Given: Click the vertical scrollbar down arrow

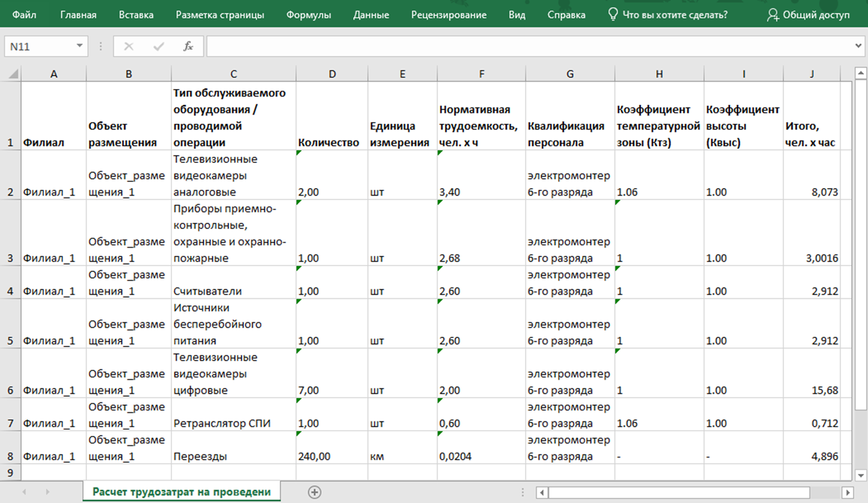Looking at the screenshot, I should coord(861,475).
